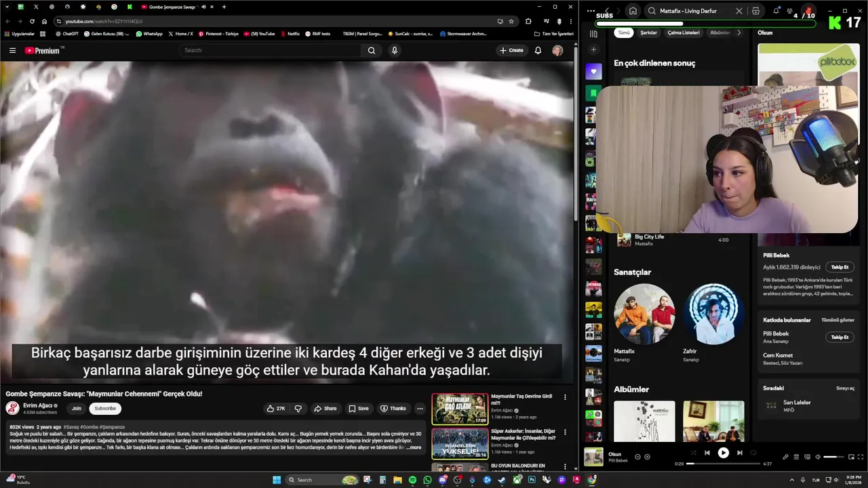
Task: Toggle Spotify play/pause button
Action: [x=723, y=453]
